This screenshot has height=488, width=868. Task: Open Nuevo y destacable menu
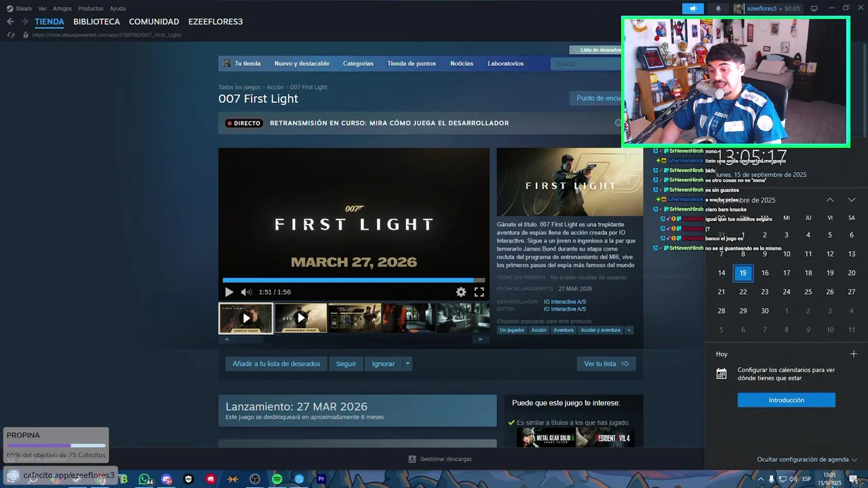click(302, 64)
